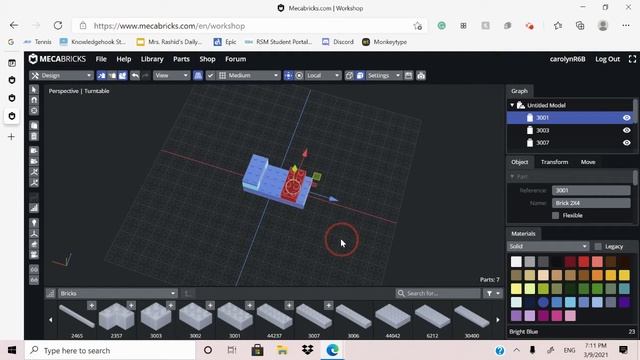This screenshot has width=640, height=360.
Task: Click the first blue mode icon after Design
Action: 101,76
